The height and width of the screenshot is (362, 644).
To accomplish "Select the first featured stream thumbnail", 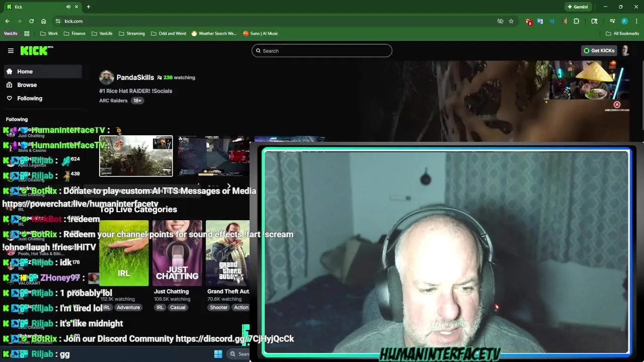I will coord(136,156).
